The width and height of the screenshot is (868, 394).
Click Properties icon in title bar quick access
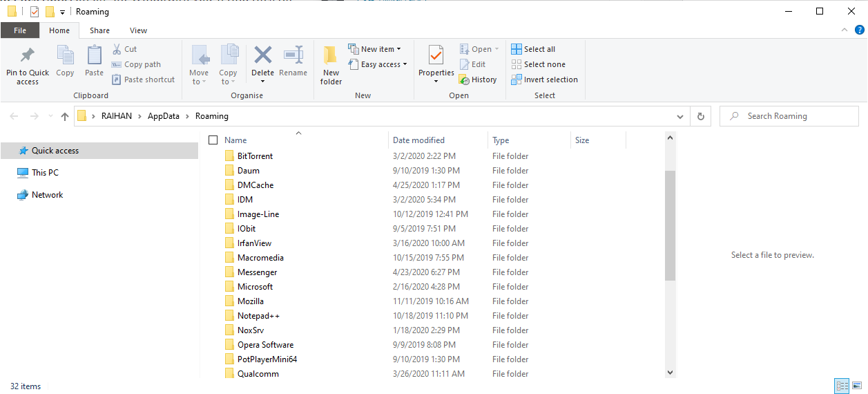tap(35, 12)
